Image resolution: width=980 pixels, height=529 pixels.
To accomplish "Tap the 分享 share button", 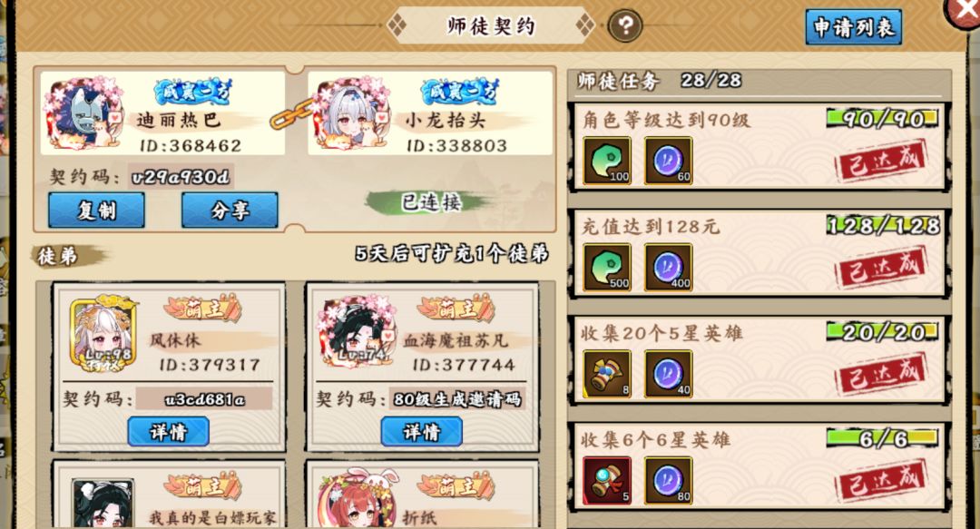I will tap(230, 211).
